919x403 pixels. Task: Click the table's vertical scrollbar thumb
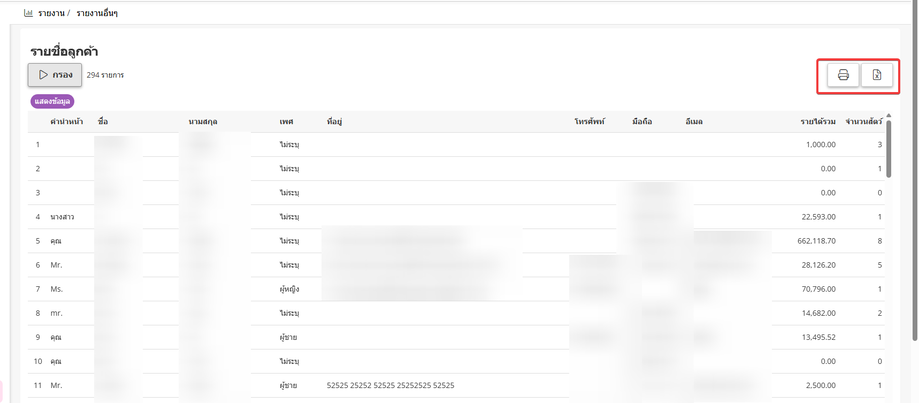(x=889, y=148)
